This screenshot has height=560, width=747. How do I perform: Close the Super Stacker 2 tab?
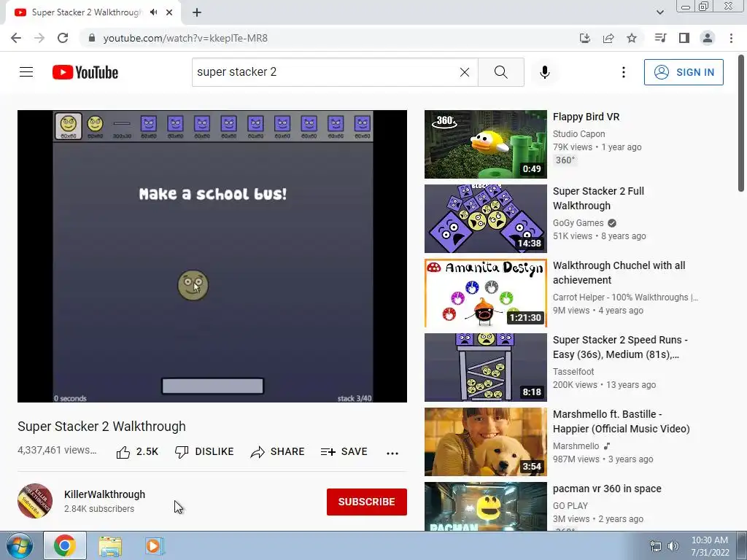tap(169, 12)
